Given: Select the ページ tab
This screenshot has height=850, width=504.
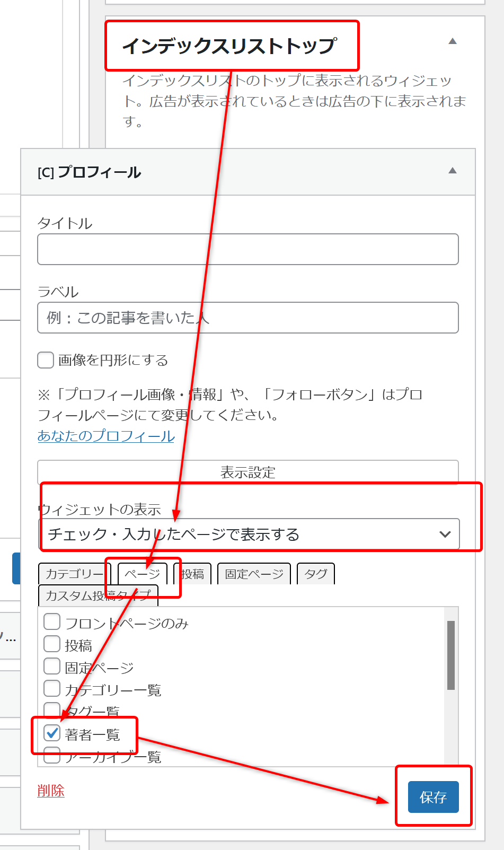Looking at the screenshot, I should (x=142, y=574).
